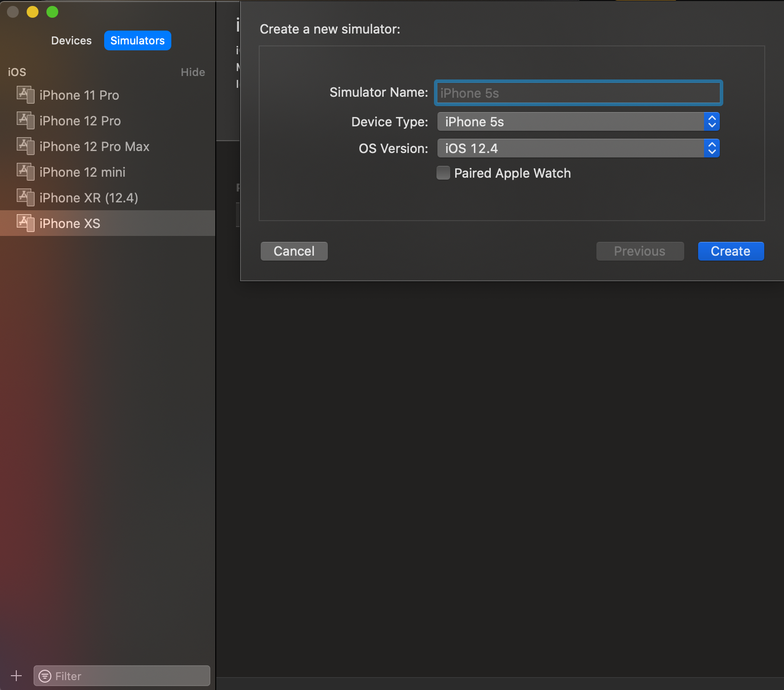The height and width of the screenshot is (690, 784).
Task: Click the iPhone 11 Pro simulator icon
Action: 25,95
